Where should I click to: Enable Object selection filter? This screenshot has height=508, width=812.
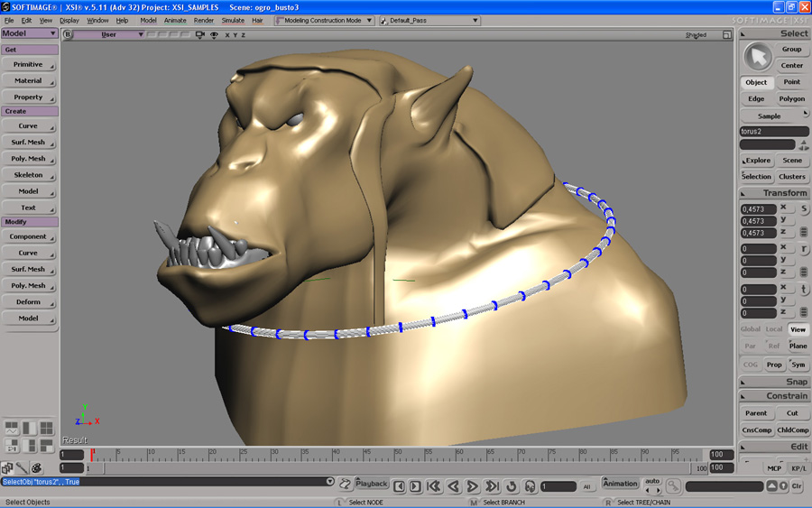[756, 82]
